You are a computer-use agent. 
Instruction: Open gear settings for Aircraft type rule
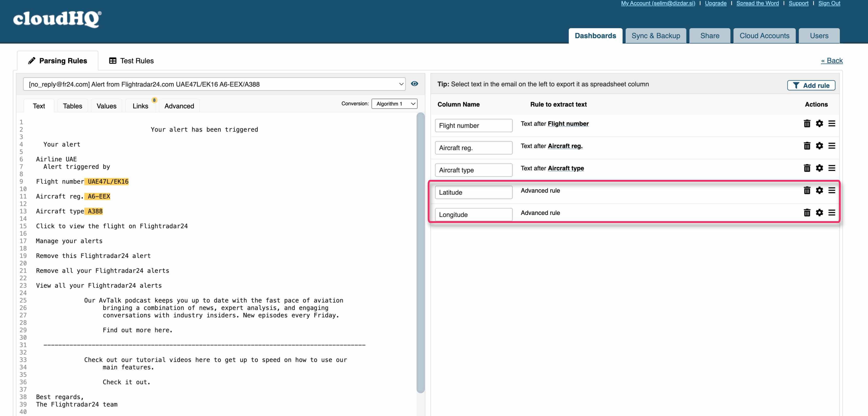pos(819,168)
